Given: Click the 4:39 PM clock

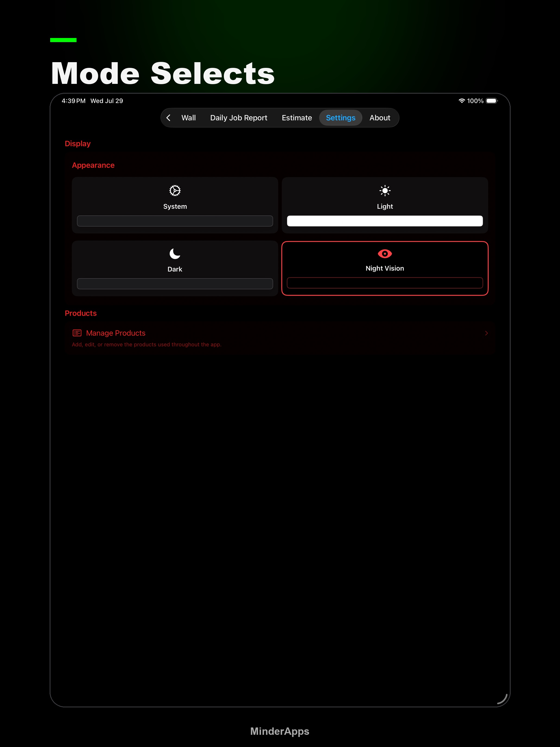Looking at the screenshot, I should coord(74,101).
